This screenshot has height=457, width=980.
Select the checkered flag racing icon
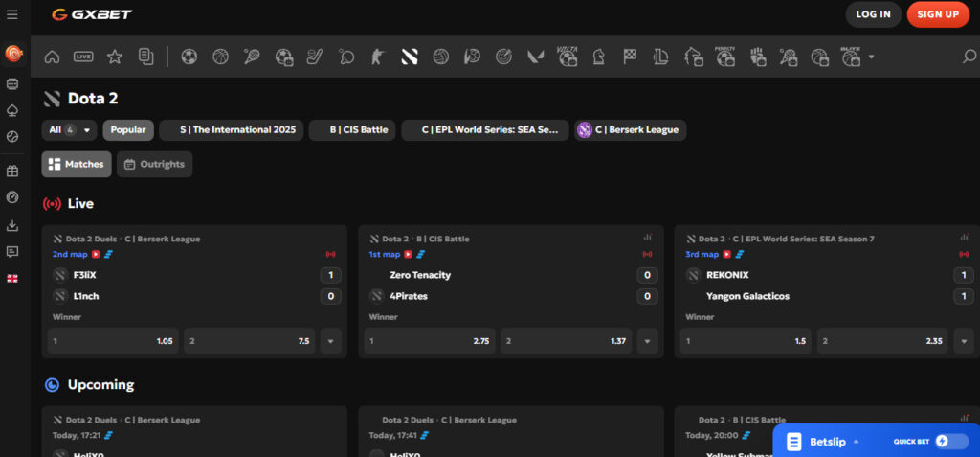tap(630, 57)
